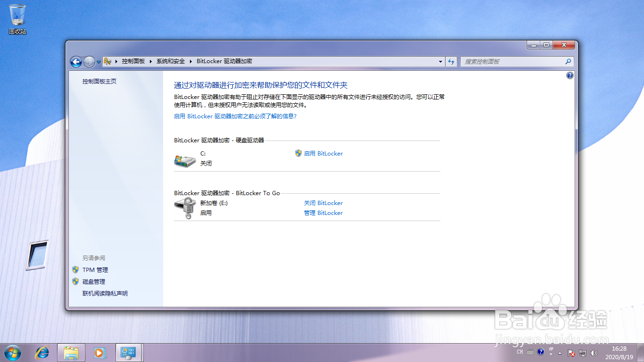Minimize the BitLocker control panel window
Image resolution: width=644 pixels, height=362 pixels.
pos(534,45)
